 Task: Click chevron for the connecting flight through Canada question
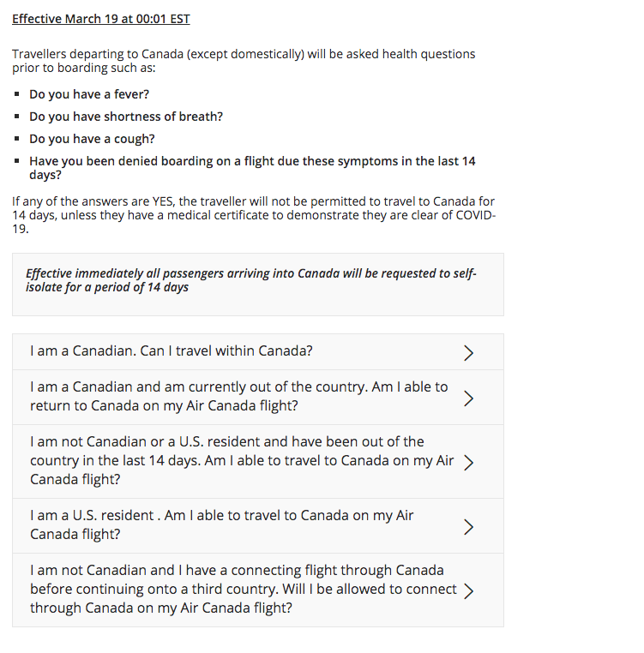coord(468,591)
